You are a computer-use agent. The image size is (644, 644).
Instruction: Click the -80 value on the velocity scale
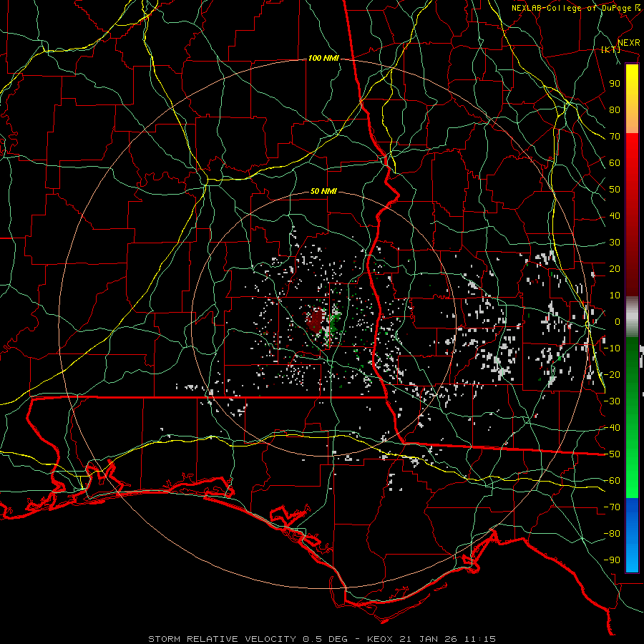[612, 534]
